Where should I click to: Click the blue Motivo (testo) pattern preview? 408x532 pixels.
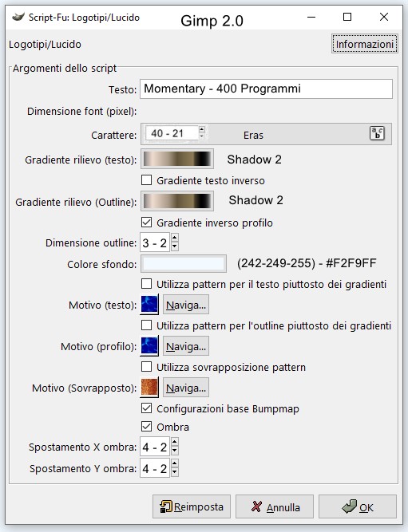pos(149,305)
